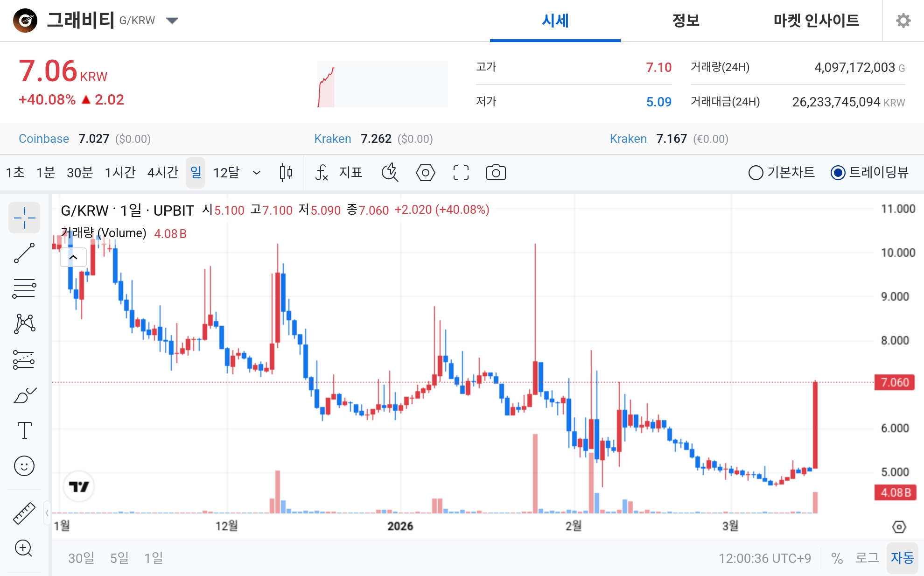
Task: Select the ruler measurement tool
Action: tap(24, 513)
